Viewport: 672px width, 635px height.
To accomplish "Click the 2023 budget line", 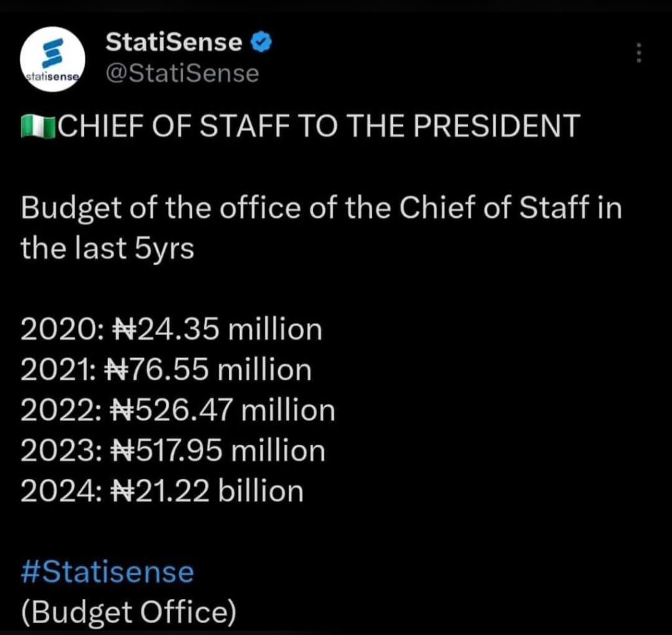I will (x=173, y=451).
